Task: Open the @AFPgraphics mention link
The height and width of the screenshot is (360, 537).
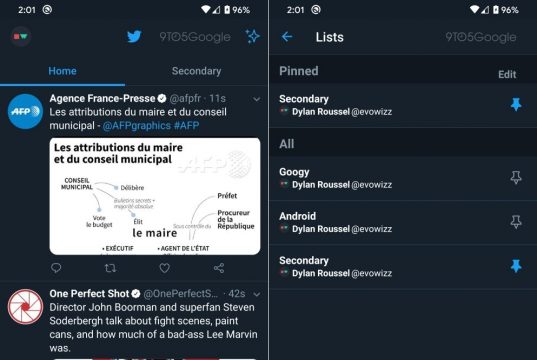Action: tap(136, 126)
